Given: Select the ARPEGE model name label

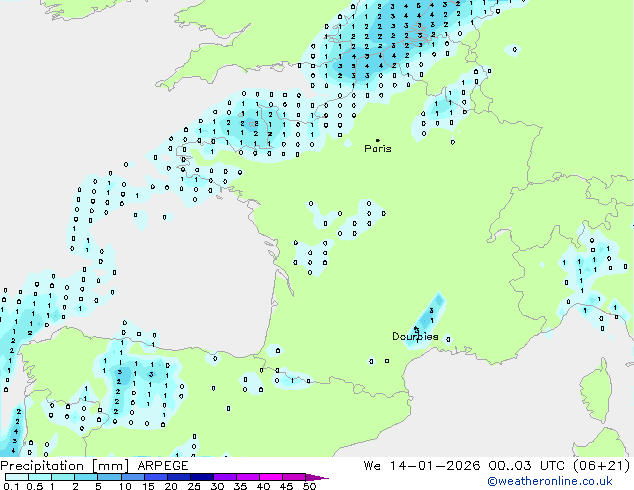Looking at the screenshot, I should point(163,466).
